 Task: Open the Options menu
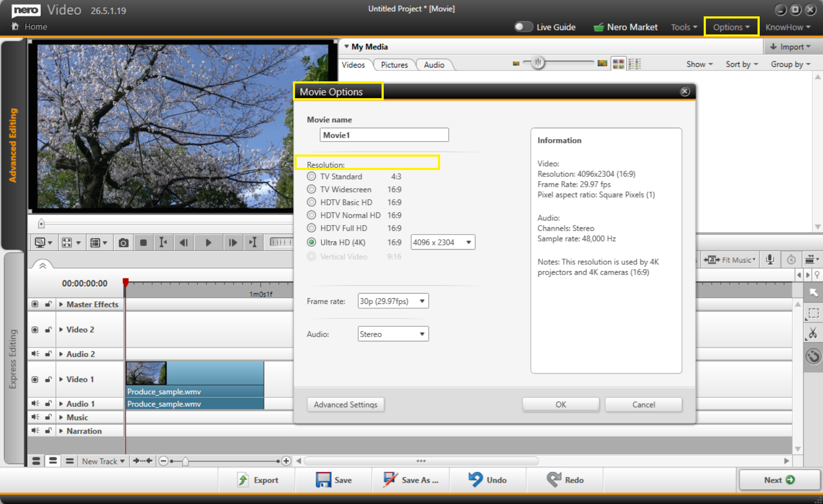tap(731, 27)
